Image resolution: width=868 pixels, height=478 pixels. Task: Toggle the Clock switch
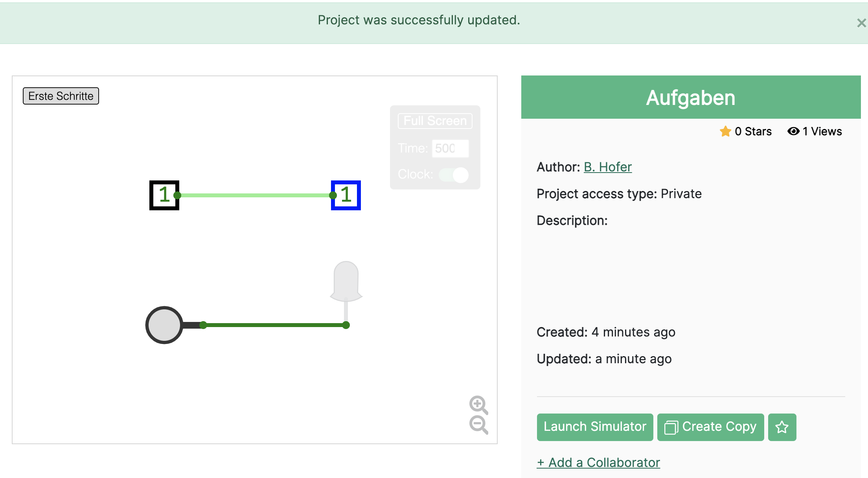(454, 175)
